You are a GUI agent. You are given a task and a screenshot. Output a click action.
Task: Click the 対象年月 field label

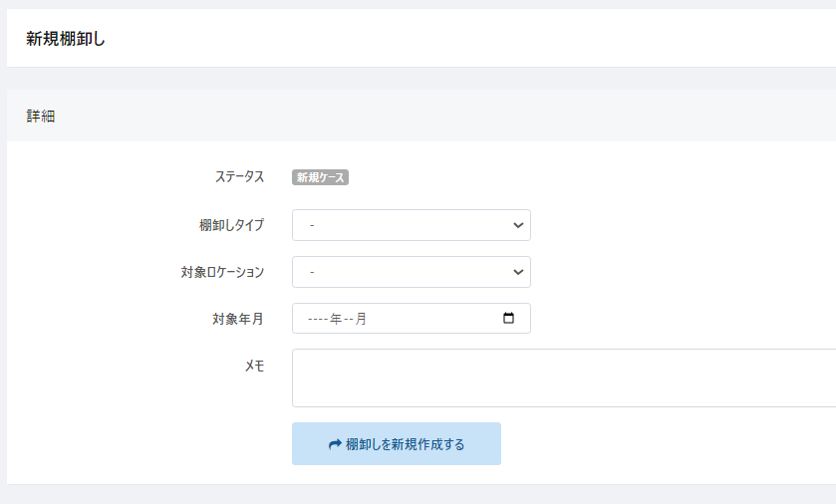(237, 319)
